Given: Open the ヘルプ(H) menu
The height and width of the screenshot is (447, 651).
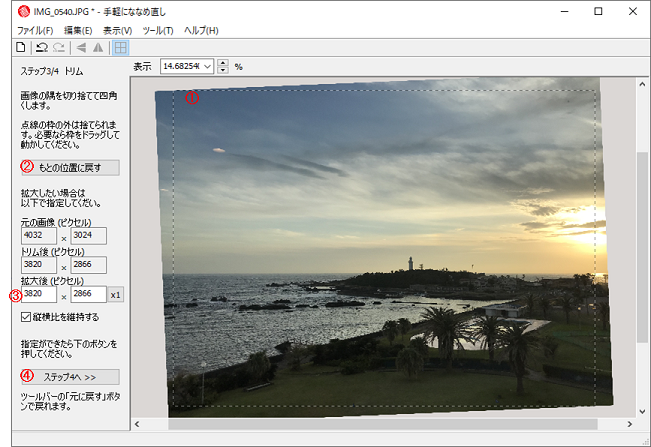Looking at the screenshot, I should [x=201, y=31].
